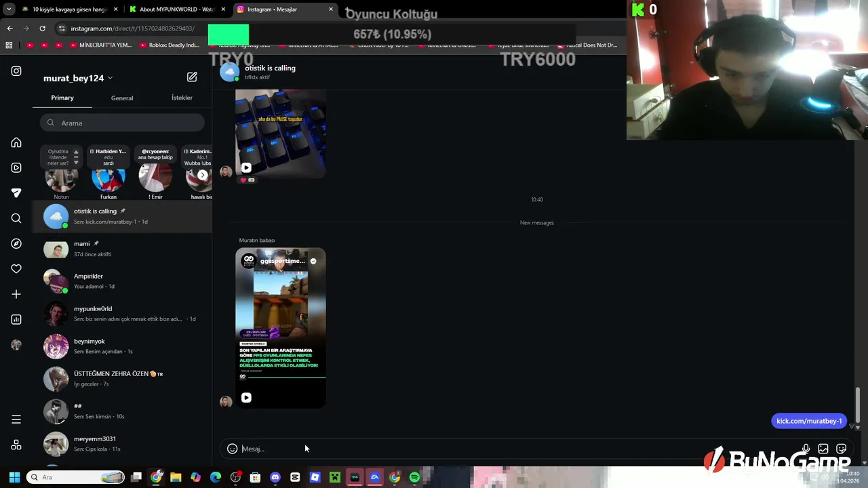Open the sidebar Search magnifier icon
This screenshot has height=488, width=868.
click(16, 218)
